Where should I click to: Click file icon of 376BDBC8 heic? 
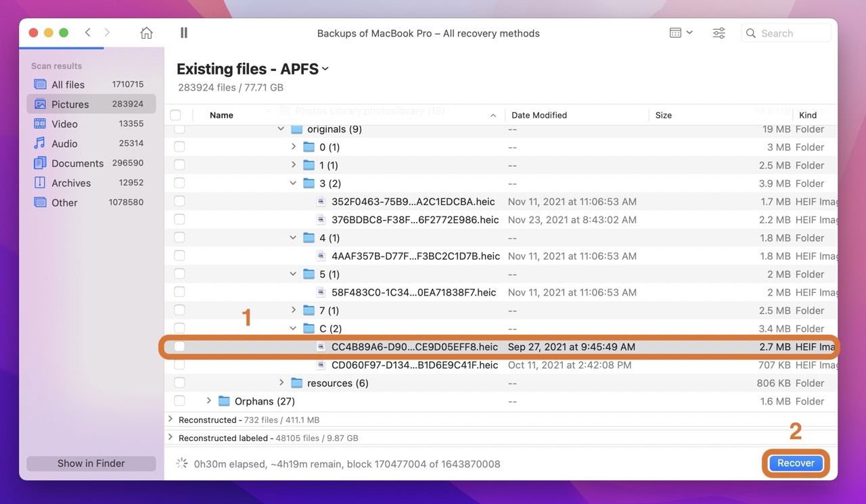pyautogui.click(x=321, y=220)
